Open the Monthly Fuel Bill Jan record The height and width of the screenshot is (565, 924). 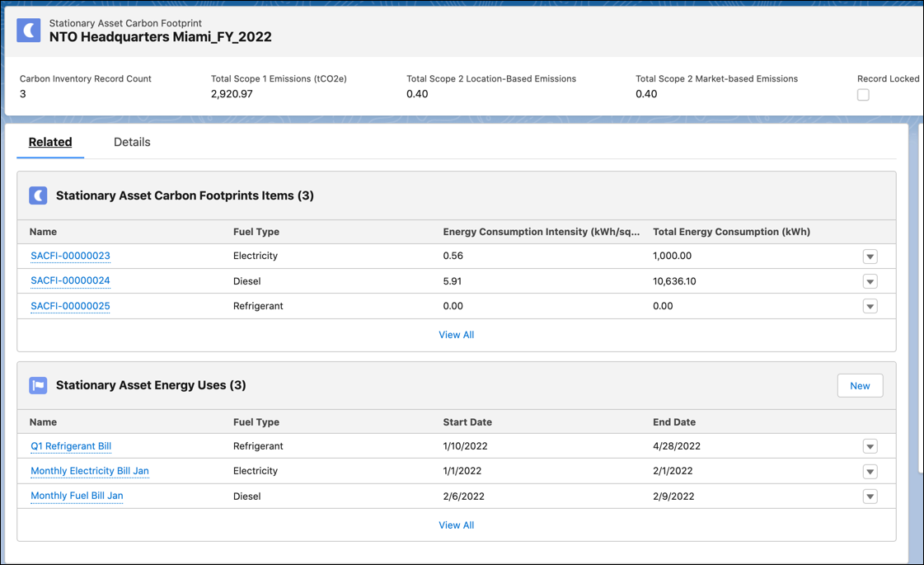click(x=77, y=496)
